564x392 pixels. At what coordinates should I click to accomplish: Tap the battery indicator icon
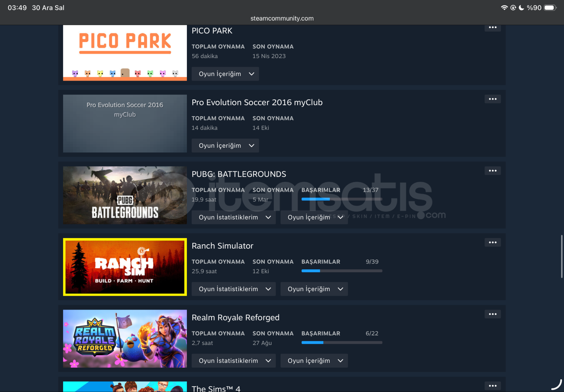(x=550, y=8)
